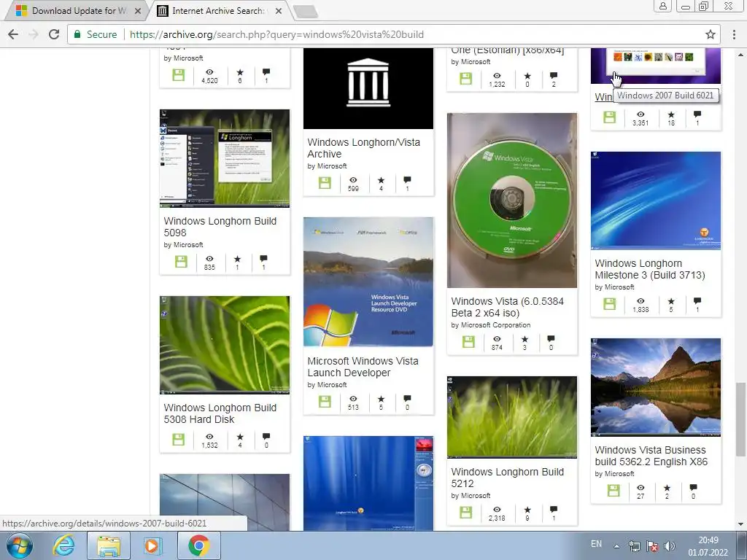Screen dimensions: 747x560
Task: Open Windows Media Player from taskbar
Action: pyautogui.click(x=152, y=546)
